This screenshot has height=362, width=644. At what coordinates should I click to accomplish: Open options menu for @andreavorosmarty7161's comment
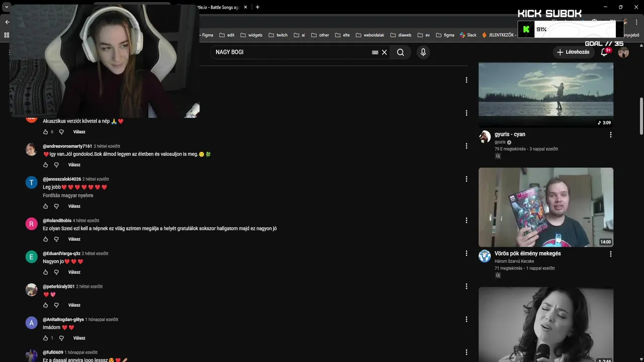click(466, 146)
